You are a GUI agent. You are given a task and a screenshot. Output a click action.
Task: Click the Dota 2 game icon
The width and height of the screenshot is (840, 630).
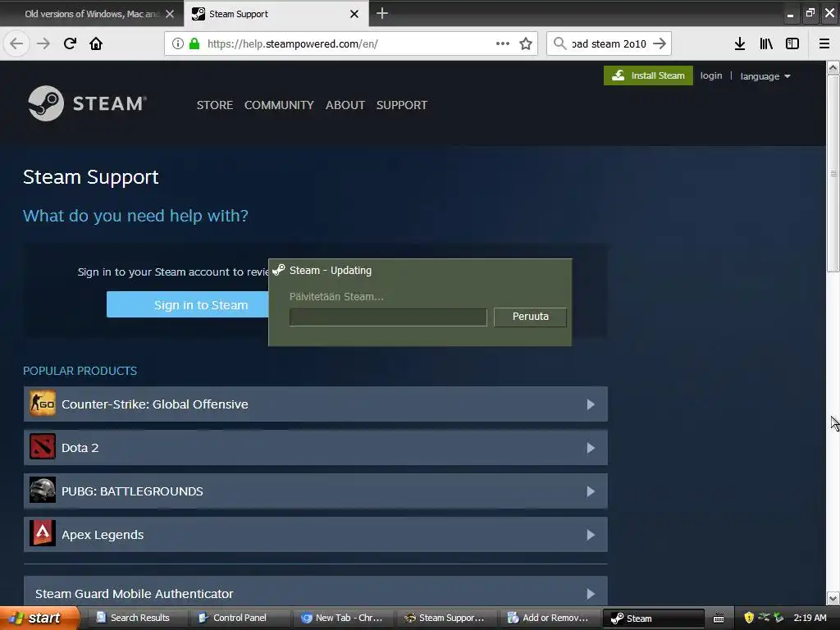click(43, 447)
